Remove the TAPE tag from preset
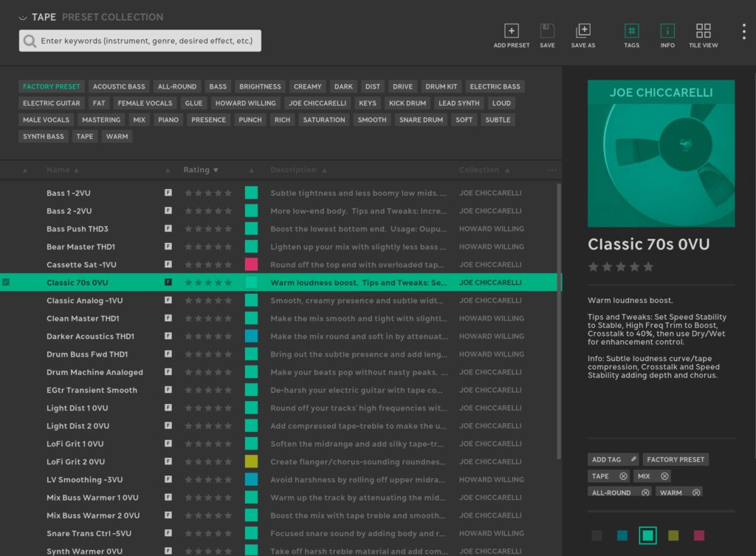The width and height of the screenshot is (756, 556). point(623,476)
